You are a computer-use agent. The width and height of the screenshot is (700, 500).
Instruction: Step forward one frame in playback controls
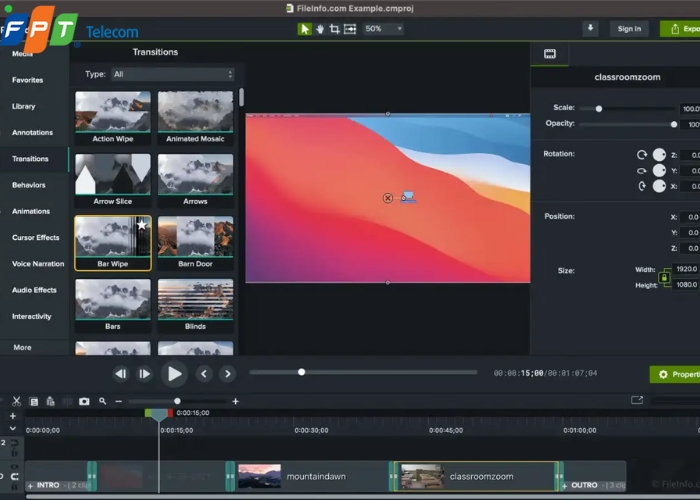tap(144, 374)
